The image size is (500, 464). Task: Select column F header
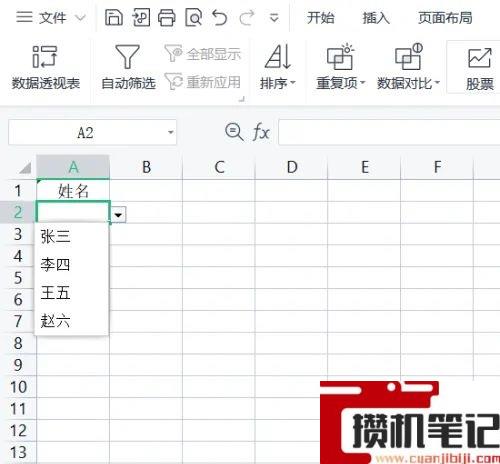pos(437,167)
